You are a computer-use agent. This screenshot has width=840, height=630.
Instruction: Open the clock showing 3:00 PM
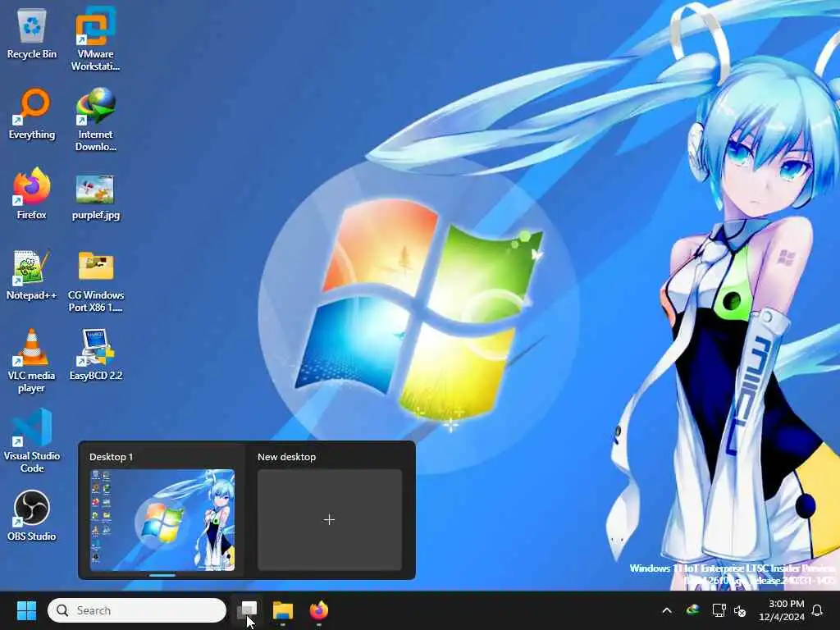coord(782,610)
